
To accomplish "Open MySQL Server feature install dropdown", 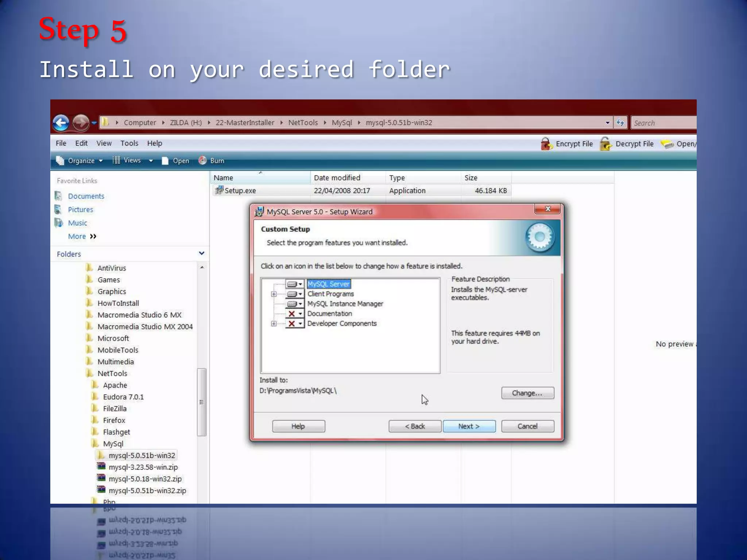I will 295,284.
